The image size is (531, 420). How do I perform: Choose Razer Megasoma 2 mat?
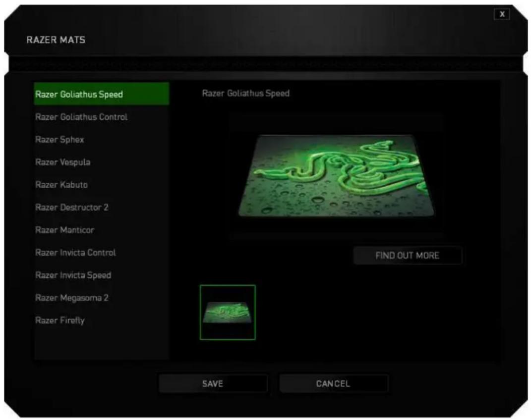point(102,298)
